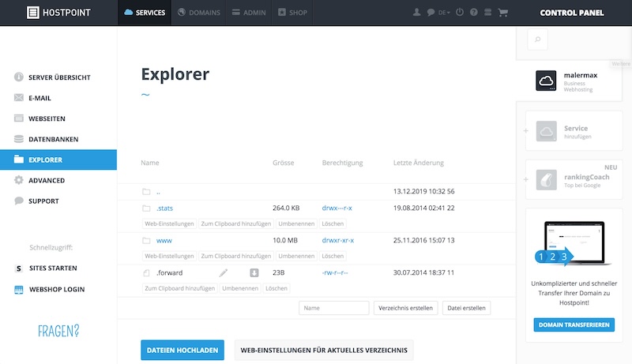Open the www folder link

164,240
